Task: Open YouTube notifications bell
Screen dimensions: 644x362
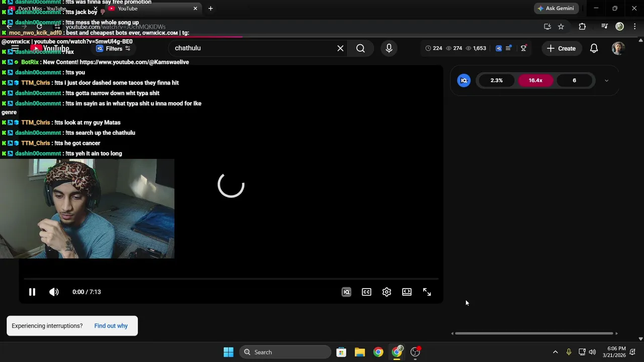Action: (x=594, y=48)
